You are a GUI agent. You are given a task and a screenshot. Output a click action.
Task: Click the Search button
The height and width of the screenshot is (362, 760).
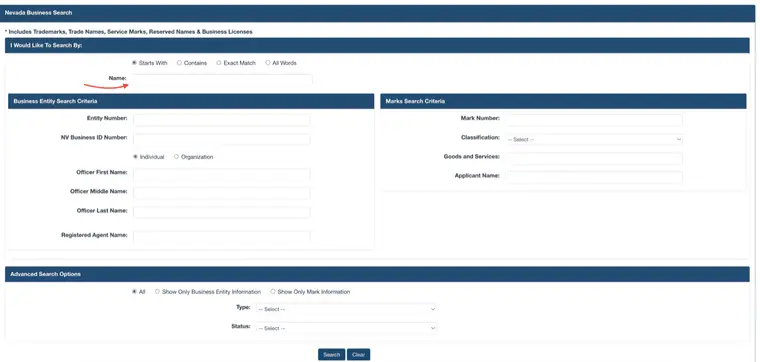click(x=332, y=355)
